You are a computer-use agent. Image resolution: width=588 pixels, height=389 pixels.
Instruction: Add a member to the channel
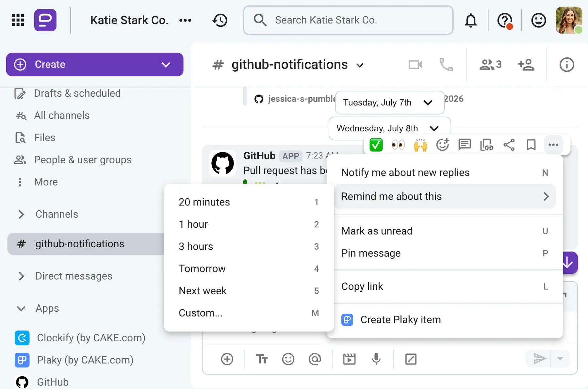(526, 65)
